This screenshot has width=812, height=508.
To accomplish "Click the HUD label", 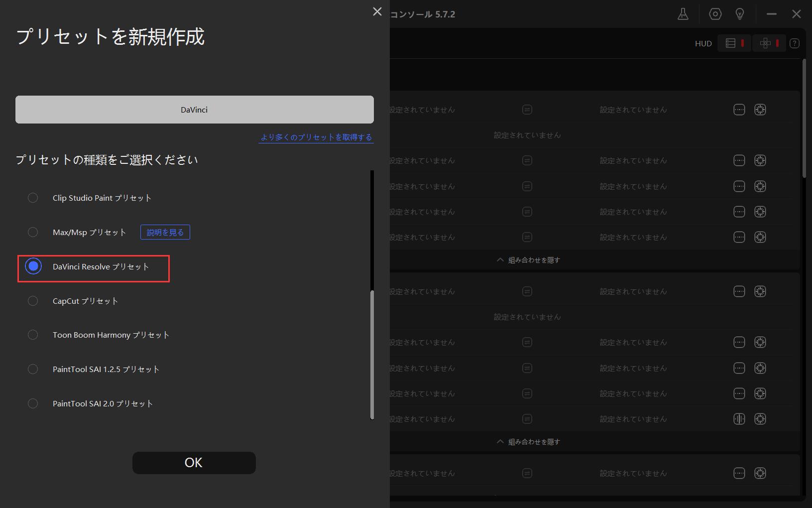I will click(703, 44).
